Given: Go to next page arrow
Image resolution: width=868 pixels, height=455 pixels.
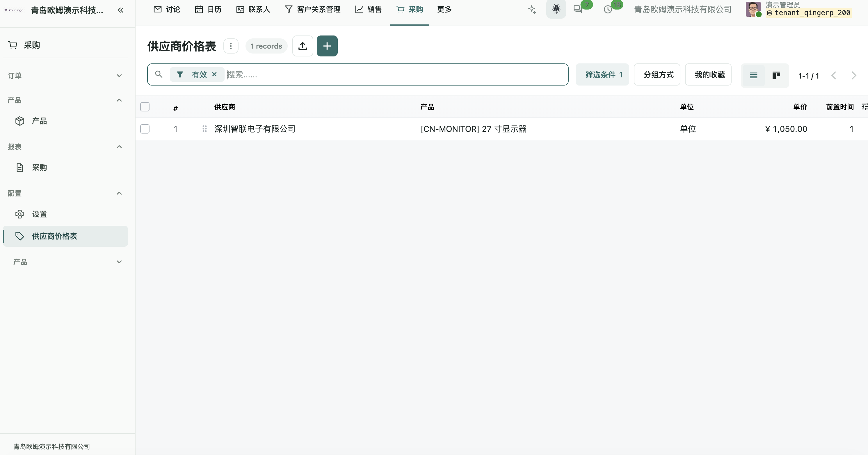Looking at the screenshot, I should [x=854, y=76].
